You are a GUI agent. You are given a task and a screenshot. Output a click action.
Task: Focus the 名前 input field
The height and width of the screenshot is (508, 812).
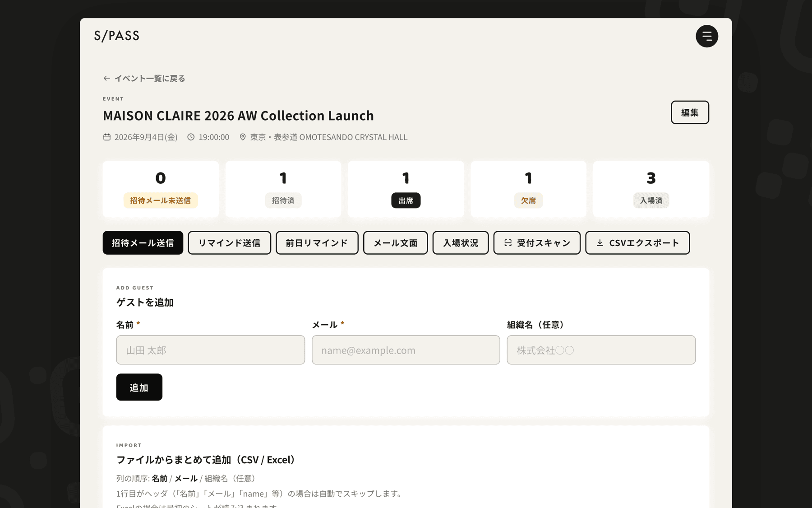(211, 350)
